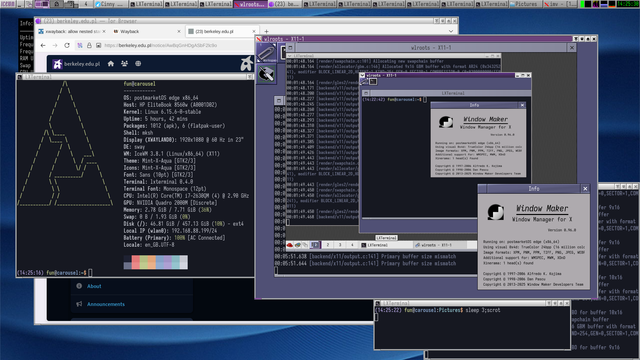Open the neofetch LXTerminal window menu icon
The image size is (640, 360).
(20, 77)
